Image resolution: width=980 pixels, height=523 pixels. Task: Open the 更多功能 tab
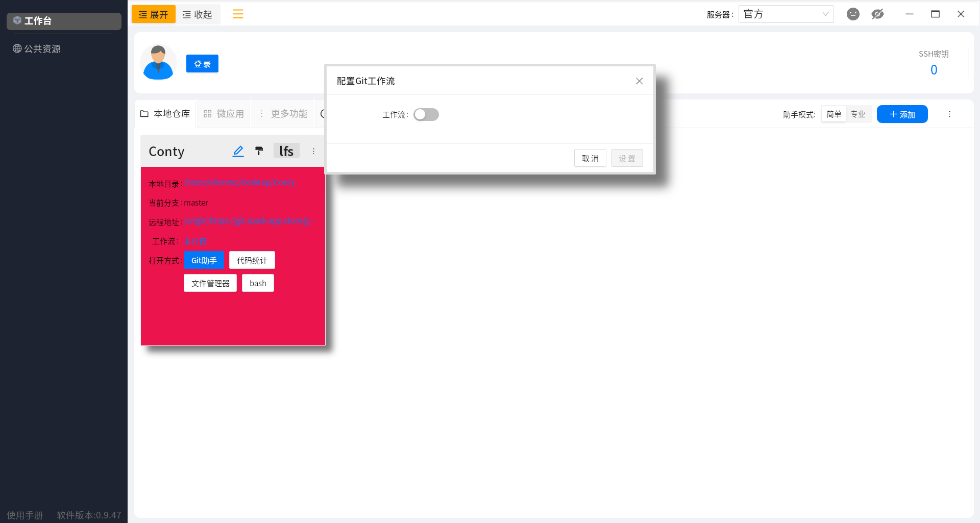[283, 114]
